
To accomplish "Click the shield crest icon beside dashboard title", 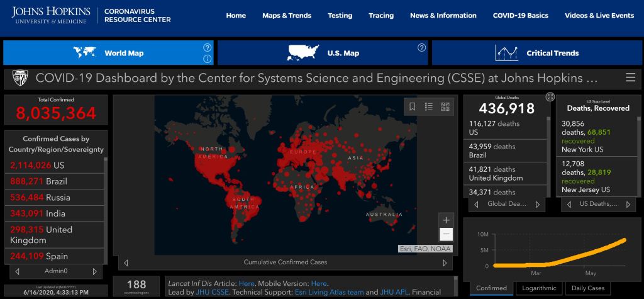I will coord(20,77).
